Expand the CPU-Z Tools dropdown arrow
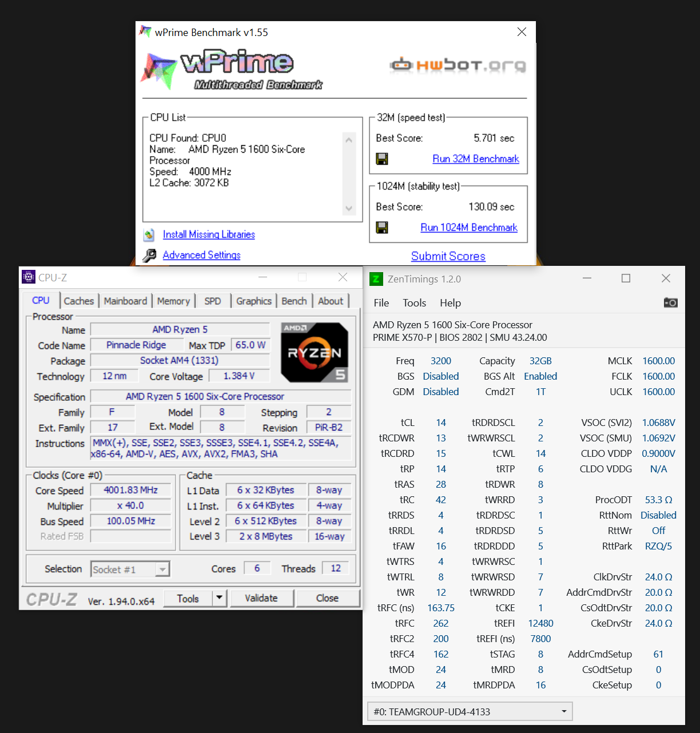Image resolution: width=700 pixels, height=733 pixels. click(x=220, y=599)
